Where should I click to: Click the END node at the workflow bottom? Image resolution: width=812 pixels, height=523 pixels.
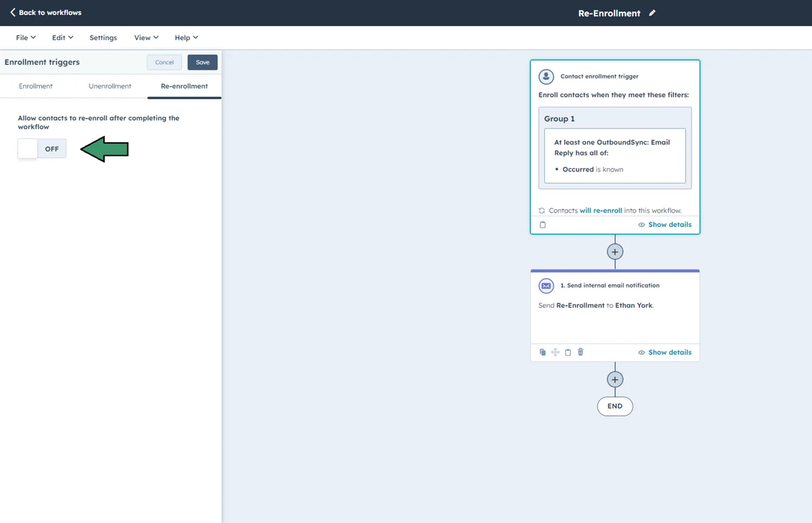615,406
